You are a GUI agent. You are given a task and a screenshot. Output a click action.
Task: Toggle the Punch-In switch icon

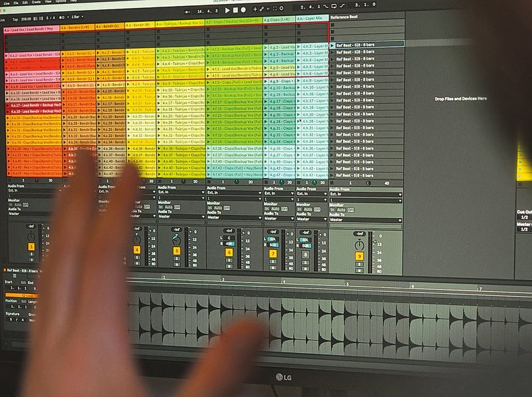click(x=326, y=7)
